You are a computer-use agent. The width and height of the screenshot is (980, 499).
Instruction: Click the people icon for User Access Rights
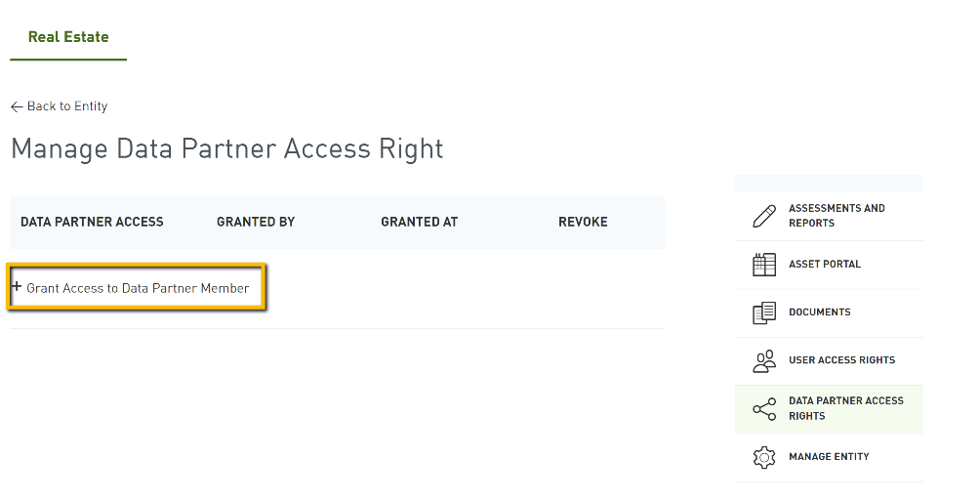point(763,360)
